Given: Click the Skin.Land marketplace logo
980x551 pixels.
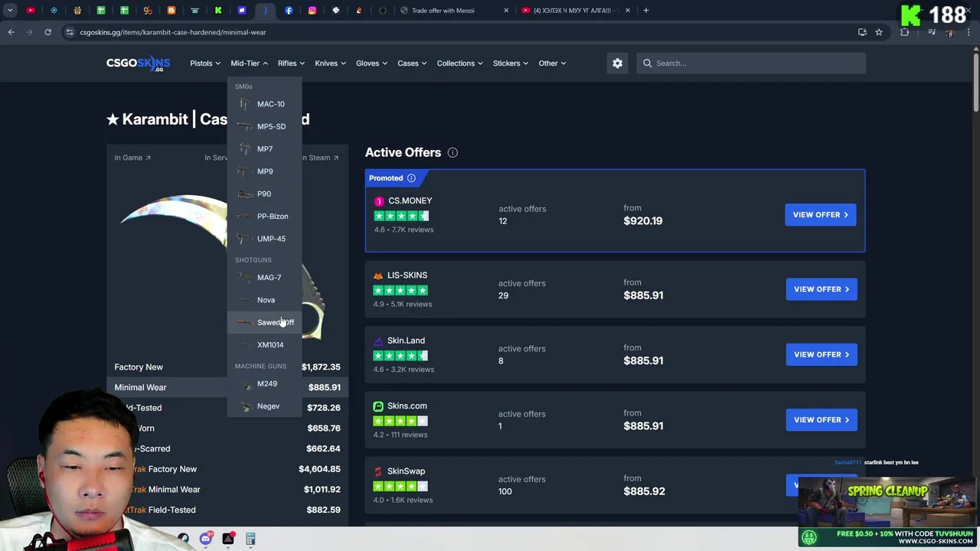Looking at the screenshot, I should click(378, 341).
